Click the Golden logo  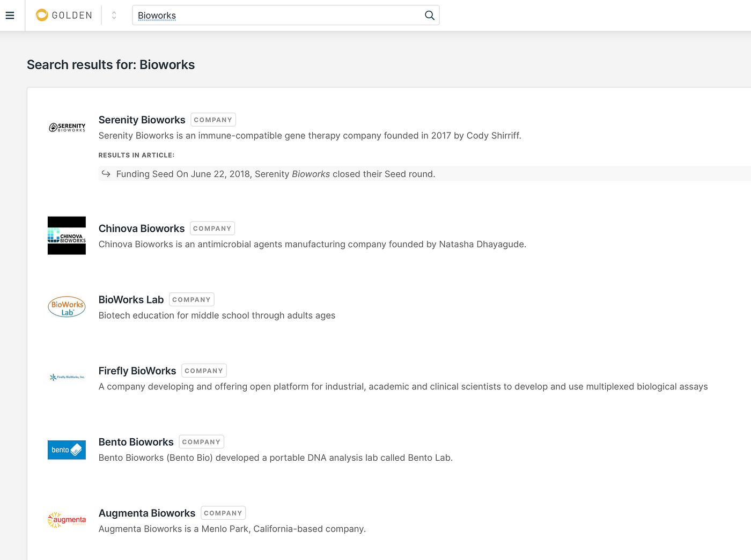click(x=64, y=15)
